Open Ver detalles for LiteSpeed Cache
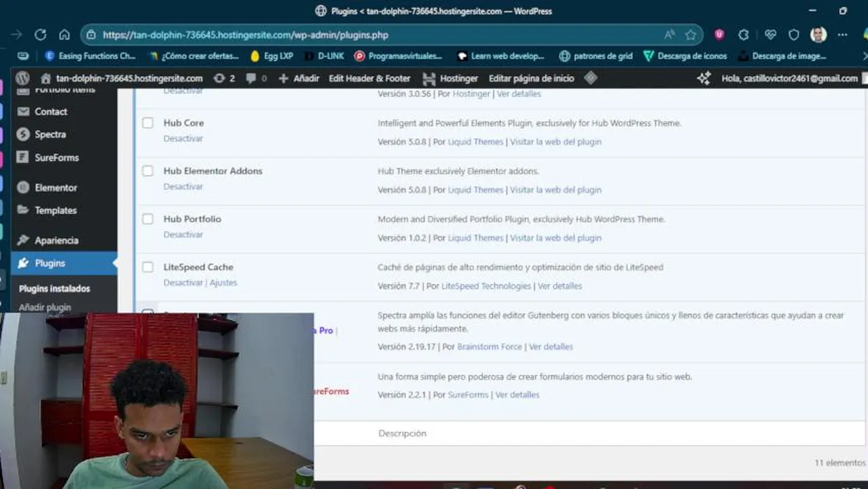868x489 pixels. point(560,286)
